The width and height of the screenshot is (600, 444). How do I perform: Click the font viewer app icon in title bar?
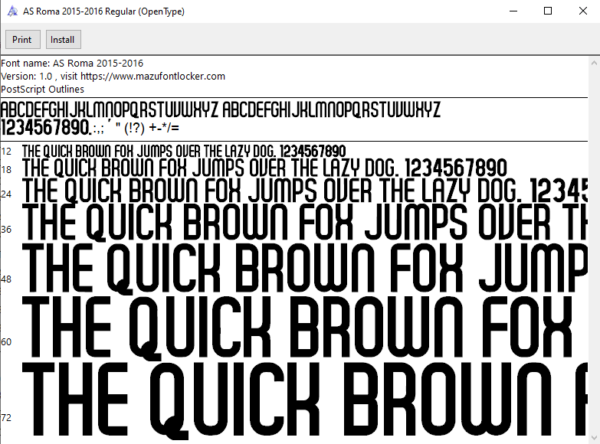(x=12, y=11)
